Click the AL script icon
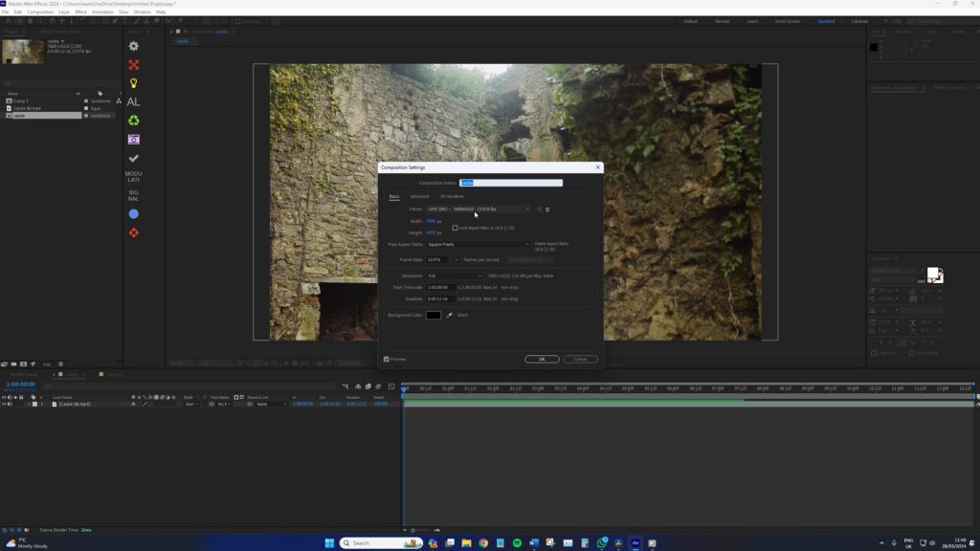This screenshot has height=551, width=980. pyautogui.click(x=133, y=101)
